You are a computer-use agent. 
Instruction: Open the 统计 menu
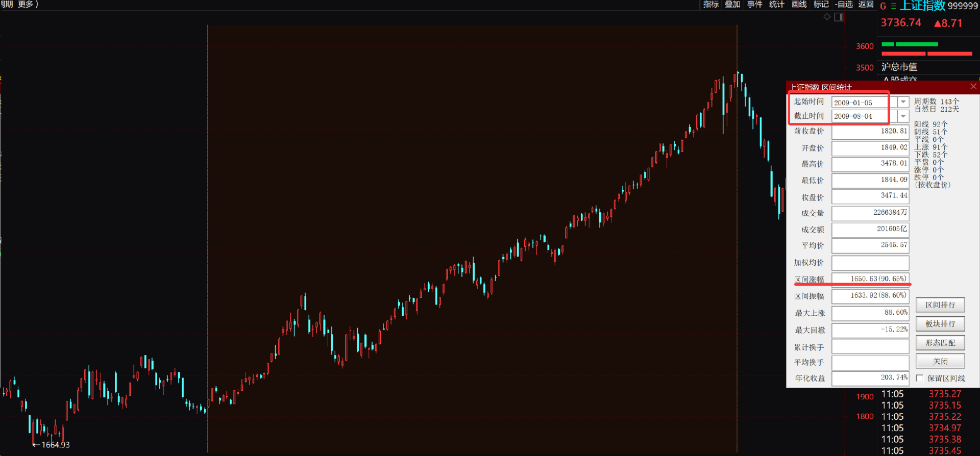tap(776, 5)
